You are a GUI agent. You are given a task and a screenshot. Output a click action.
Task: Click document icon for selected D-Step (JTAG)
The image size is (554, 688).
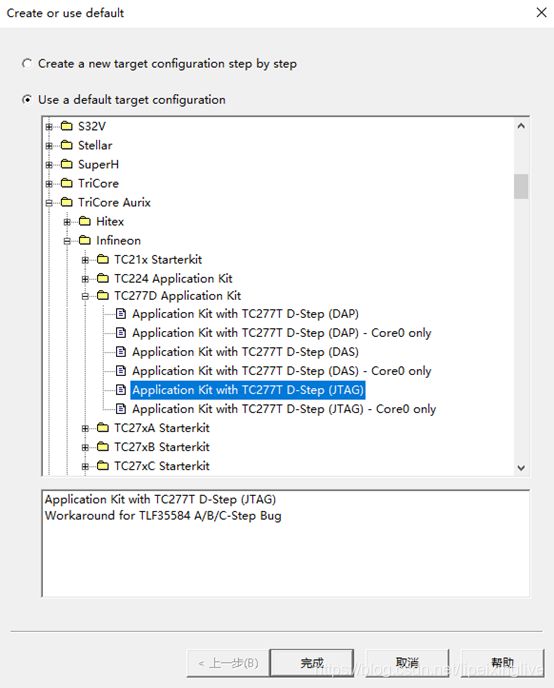(x=121, y=390)
